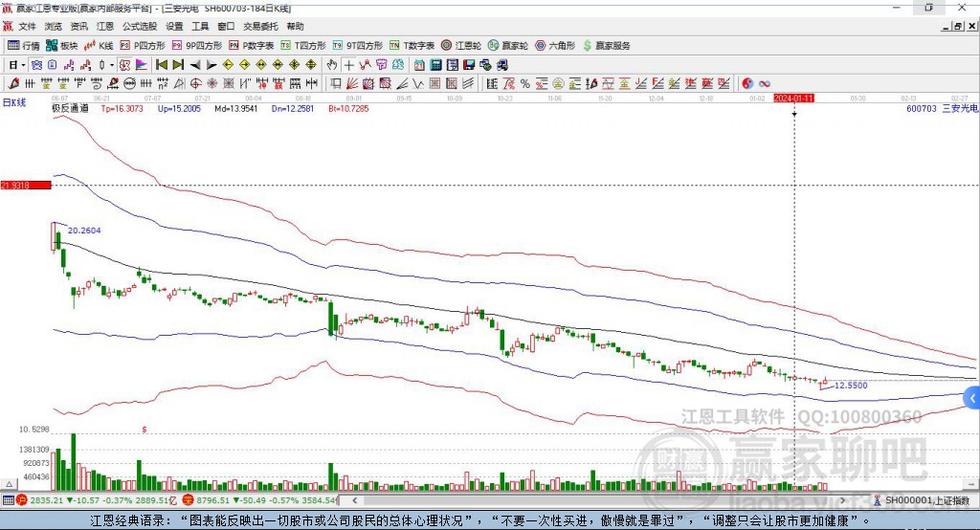This screenshot has width=980, height=530.
Task: Open the 帮助 menu
Action: [x=295, y=26]
